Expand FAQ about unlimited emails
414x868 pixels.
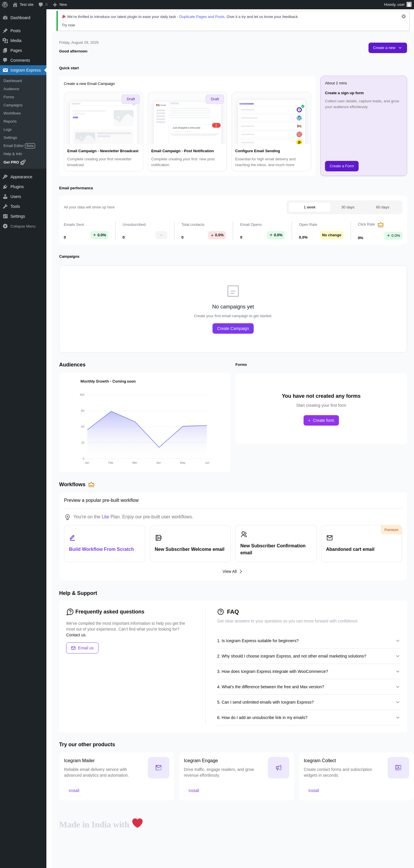(x=308, y=702)
